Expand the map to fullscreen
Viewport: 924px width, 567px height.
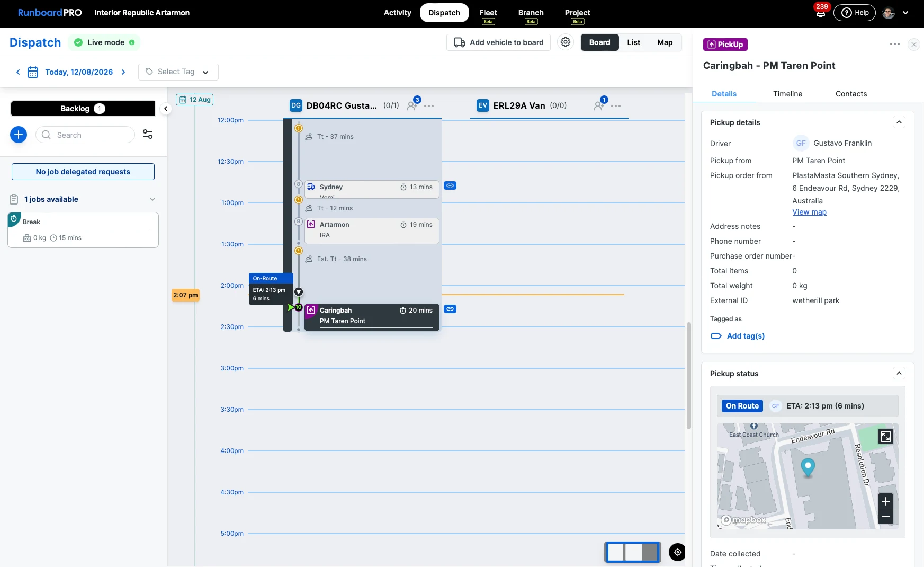click(x=886, y=437)
